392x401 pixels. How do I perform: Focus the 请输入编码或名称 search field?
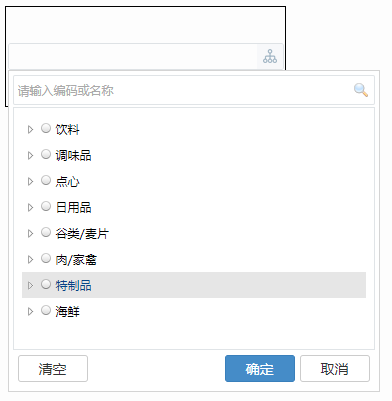(194, 90)
